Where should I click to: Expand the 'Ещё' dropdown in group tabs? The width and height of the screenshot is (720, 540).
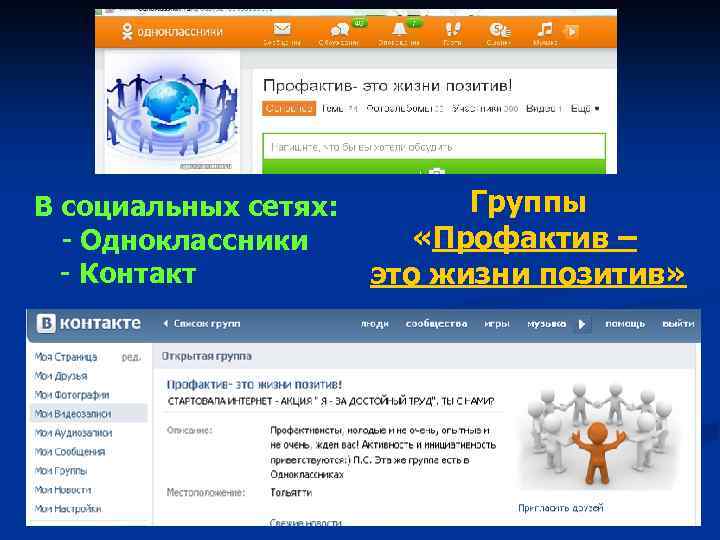[x=585, y=108]
